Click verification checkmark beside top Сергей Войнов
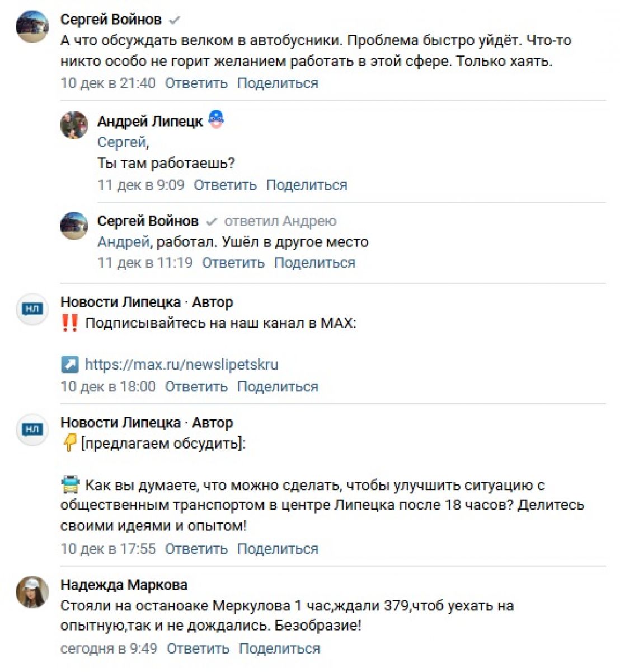620x672 pixels. [x=175, y=21]
